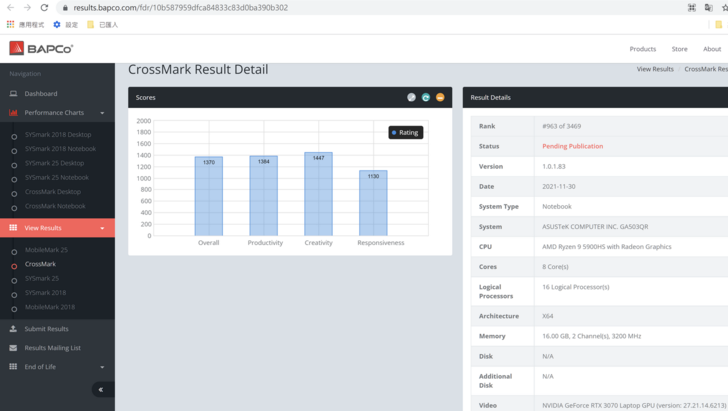Collapse sidebar with double chevron button

coord(101,389)
